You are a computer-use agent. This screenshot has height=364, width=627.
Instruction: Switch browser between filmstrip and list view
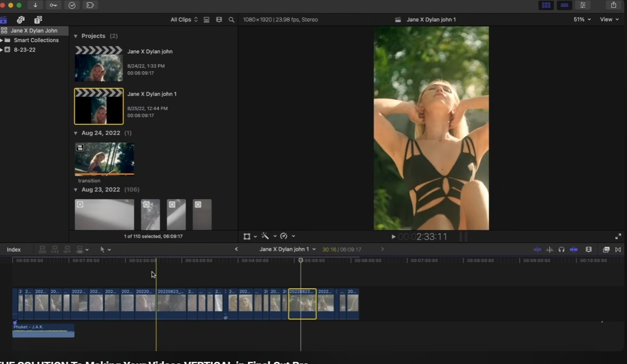206,20
